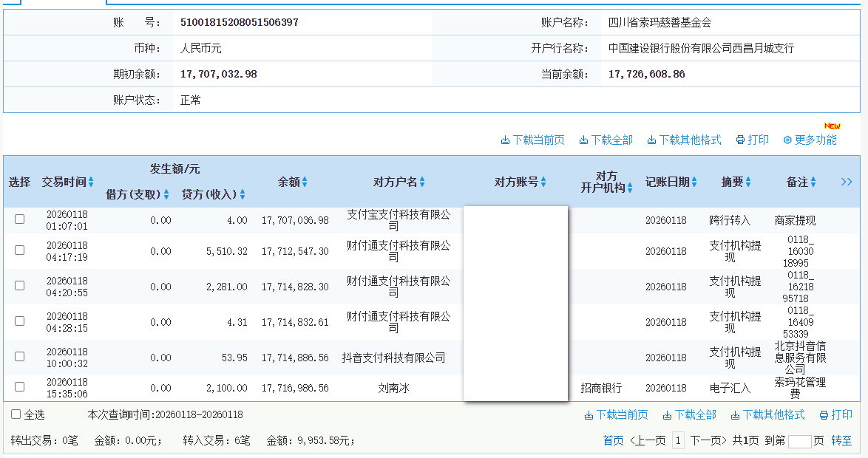Click the top 下载当前页 download icon
This screenshot has height=458, width=868.
pos(506,140)
